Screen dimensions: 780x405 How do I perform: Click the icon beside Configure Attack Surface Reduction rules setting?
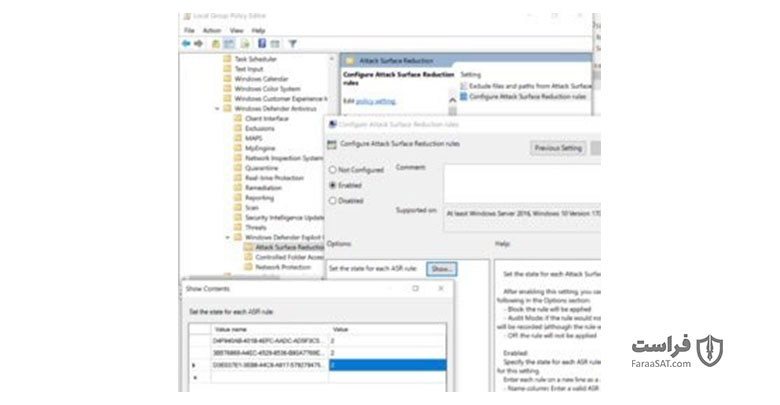(x=464, y=97)
